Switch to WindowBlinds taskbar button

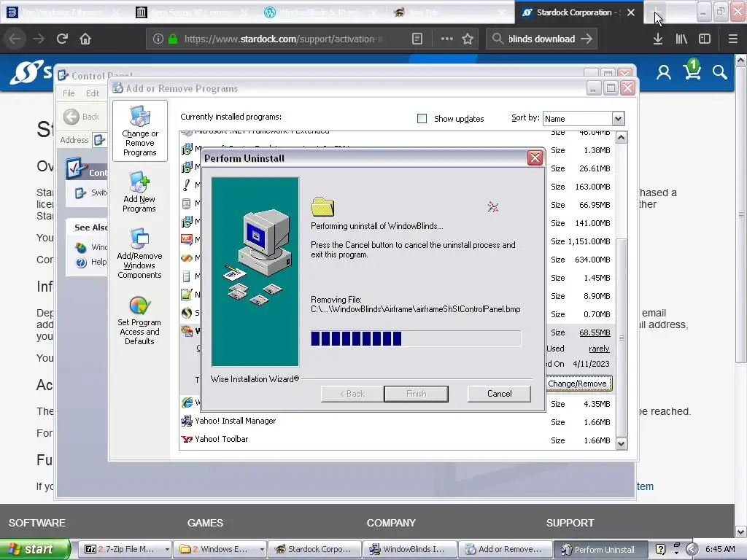pos(409,549)
